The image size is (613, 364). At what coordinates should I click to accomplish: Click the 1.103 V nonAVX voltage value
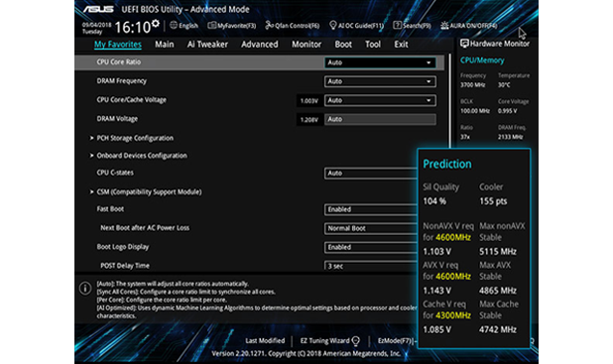437,251
